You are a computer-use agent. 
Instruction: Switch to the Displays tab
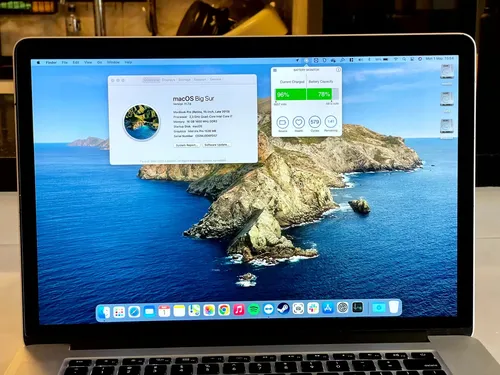point(168,80)
